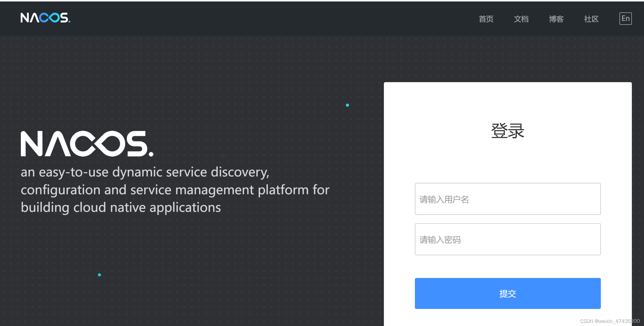Click the letter S in the large NACOS logo
This screenshot has width=644, height=326.
[x=136, y=144]
